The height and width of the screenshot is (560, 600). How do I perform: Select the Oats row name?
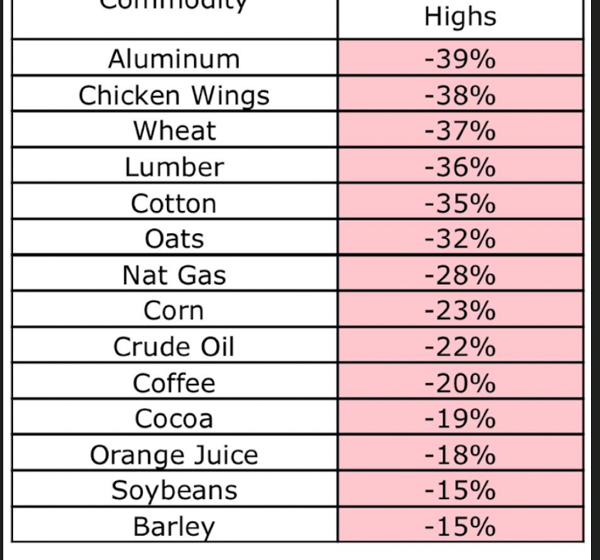tap(174, 238)
